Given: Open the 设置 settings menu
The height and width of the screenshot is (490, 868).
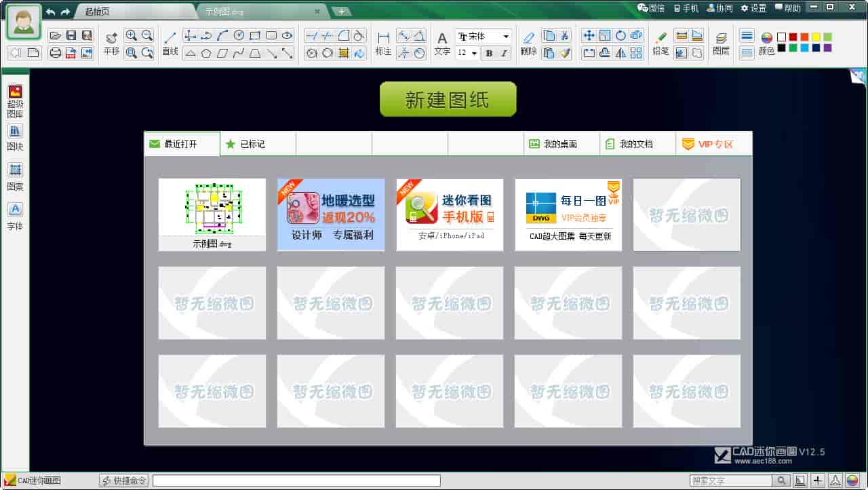Looking at the screenshot, I should [754, 8].
